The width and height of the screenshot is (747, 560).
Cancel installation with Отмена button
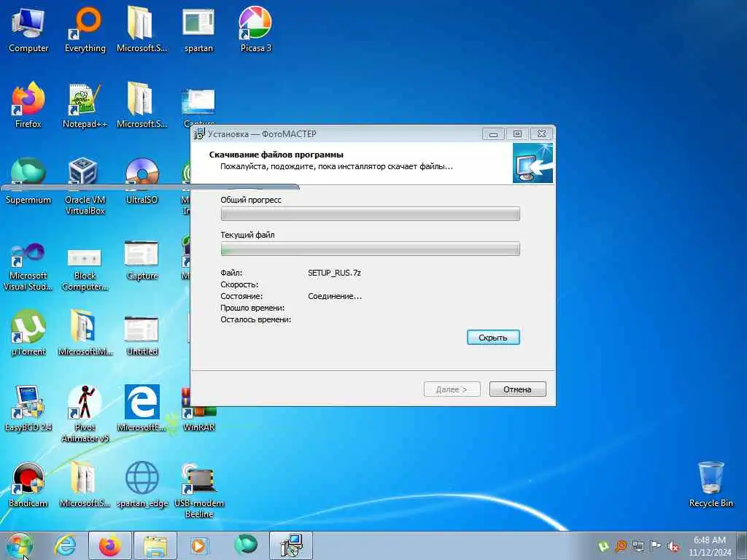pyautogui.click(x=517, y=389)
